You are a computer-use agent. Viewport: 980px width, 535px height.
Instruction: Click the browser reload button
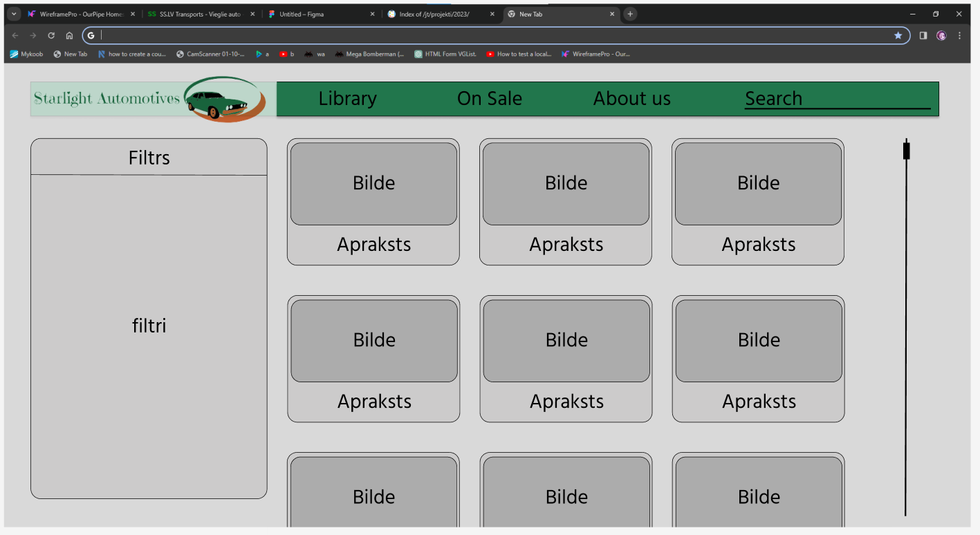(51, 35)
